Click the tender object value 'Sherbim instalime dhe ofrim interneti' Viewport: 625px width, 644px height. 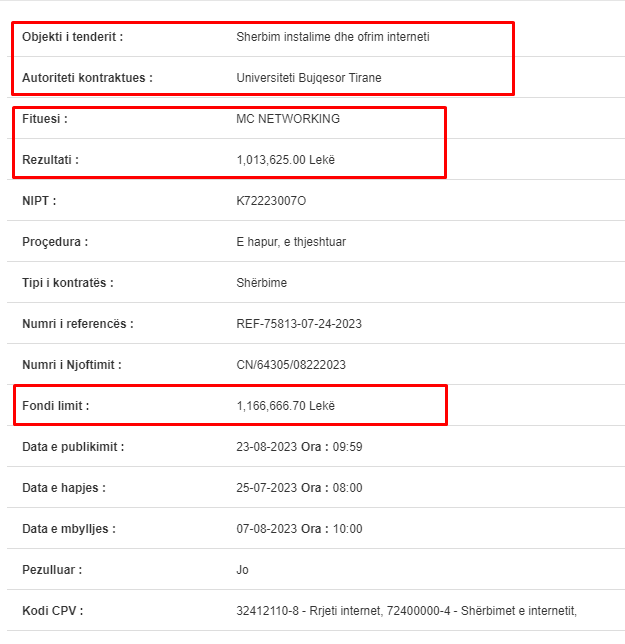pyautogui.click(x=333, y=37)
